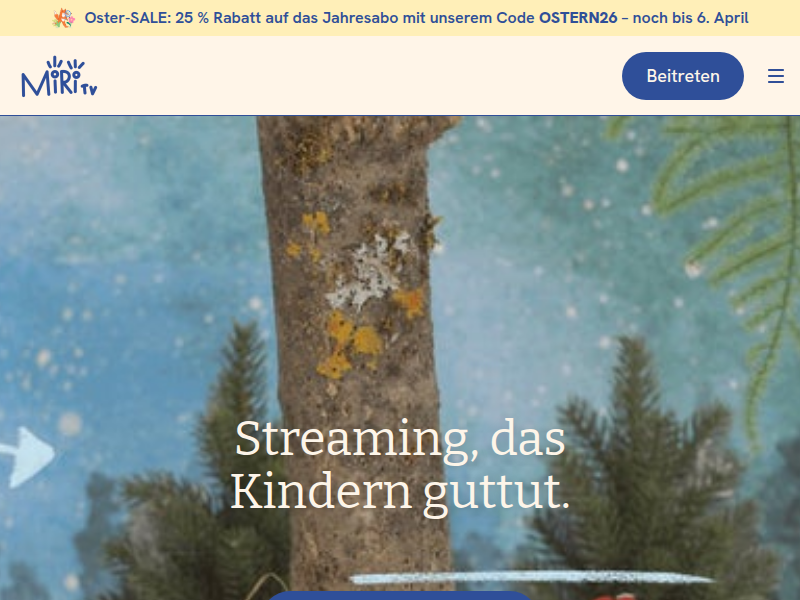Click the 'TV' letters in the logo

coord(89,90)
